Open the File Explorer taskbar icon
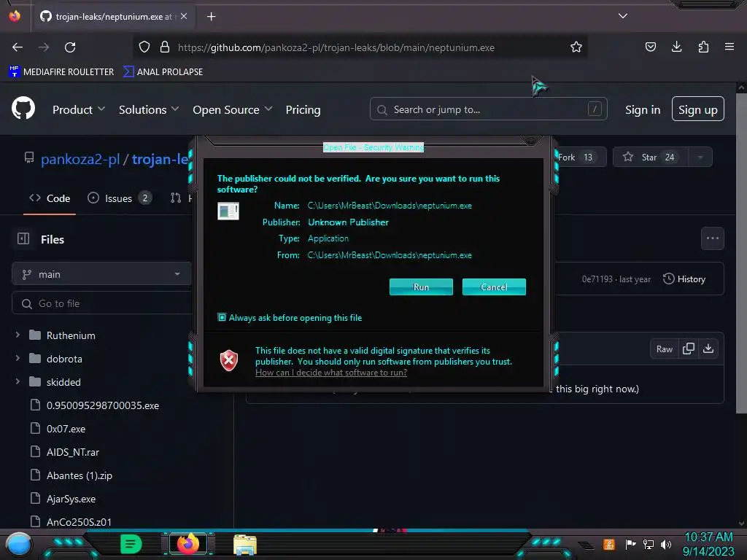 click(x=245, y=544)
